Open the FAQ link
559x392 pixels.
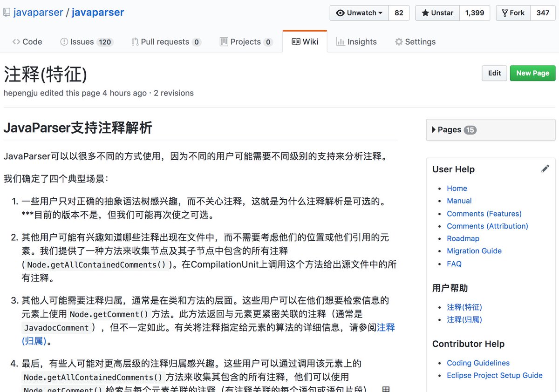[x=454, y=264]
